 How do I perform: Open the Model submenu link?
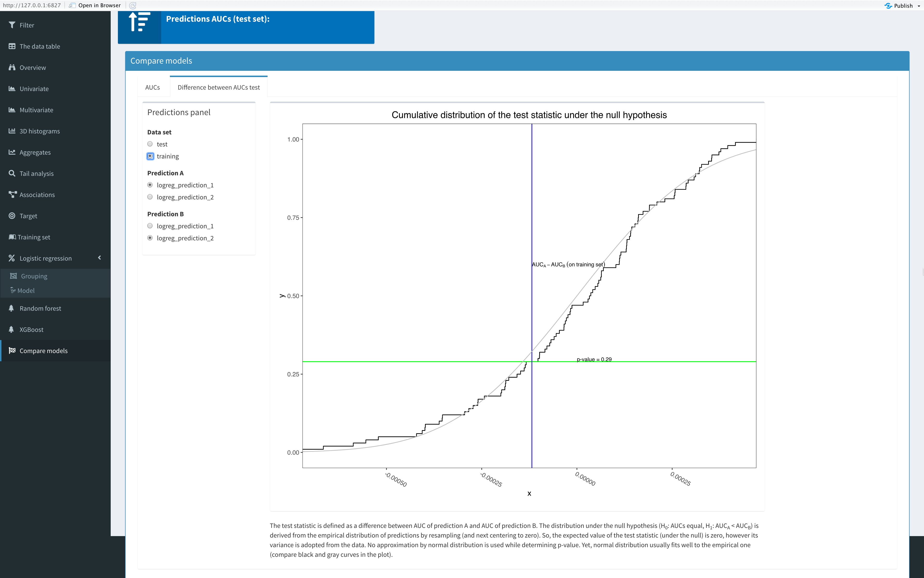coord(55,290)
